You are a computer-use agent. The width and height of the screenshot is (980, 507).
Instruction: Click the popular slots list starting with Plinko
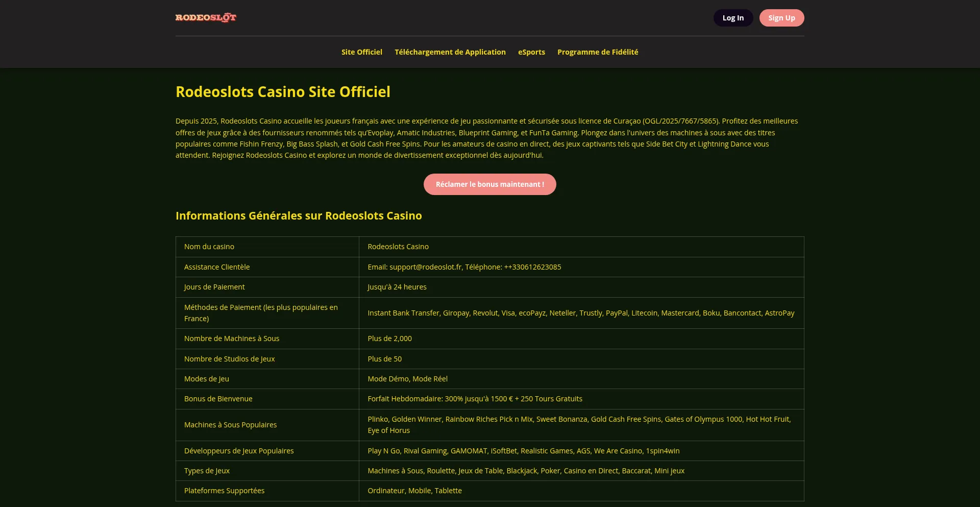pyautogui.click(x=581, y=425)
